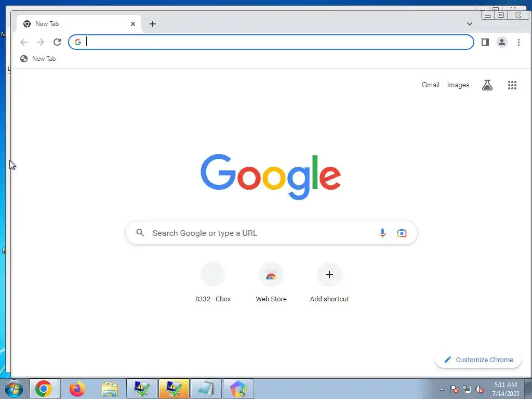Viewport: 532px width, 399px height.
Task: Click the magnifier icon in the search box
Action: coord(140,233)
